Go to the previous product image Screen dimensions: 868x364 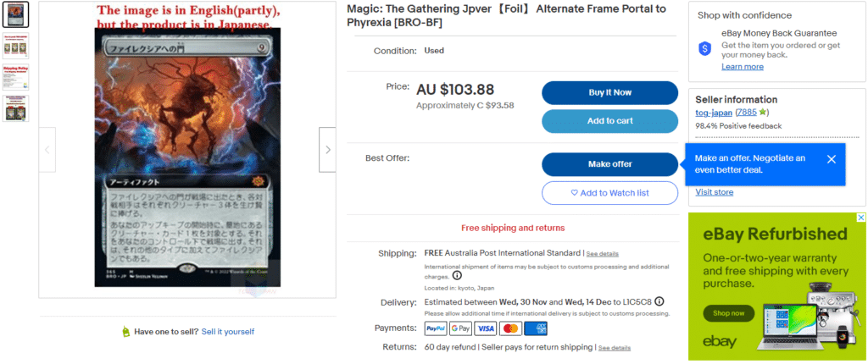pyautogui.click(x=47, y=149)
